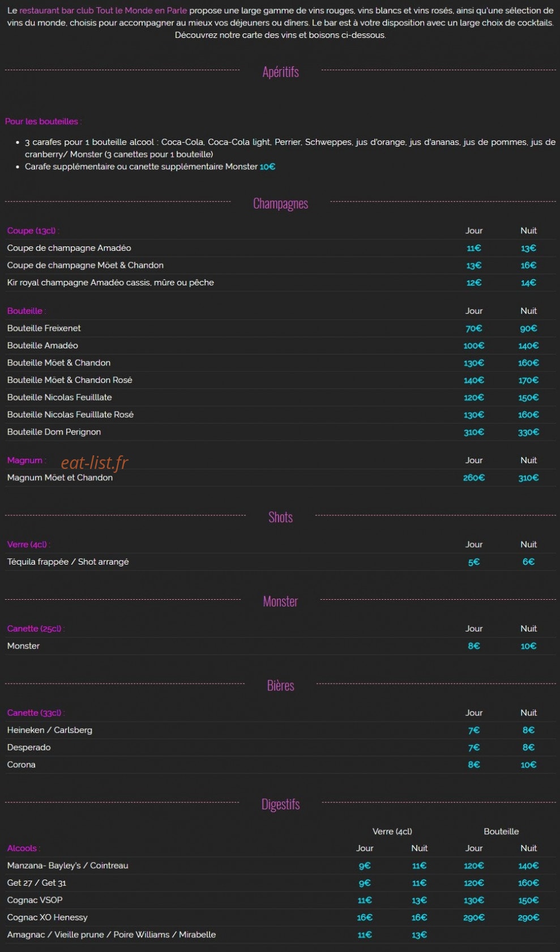Select the Heineken / Carlsberg row
The height and width of the screenshot is (952, 560).
280,731
